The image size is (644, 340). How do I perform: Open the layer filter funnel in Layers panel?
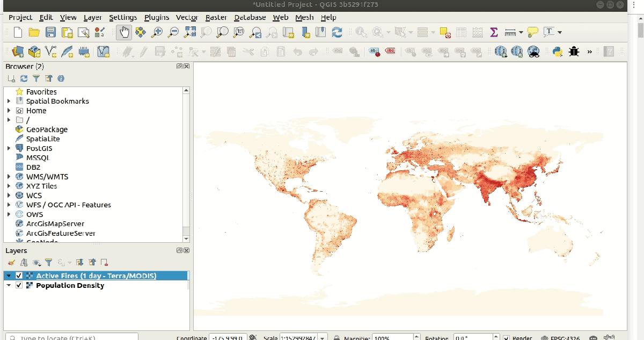[x=48, y=263]
